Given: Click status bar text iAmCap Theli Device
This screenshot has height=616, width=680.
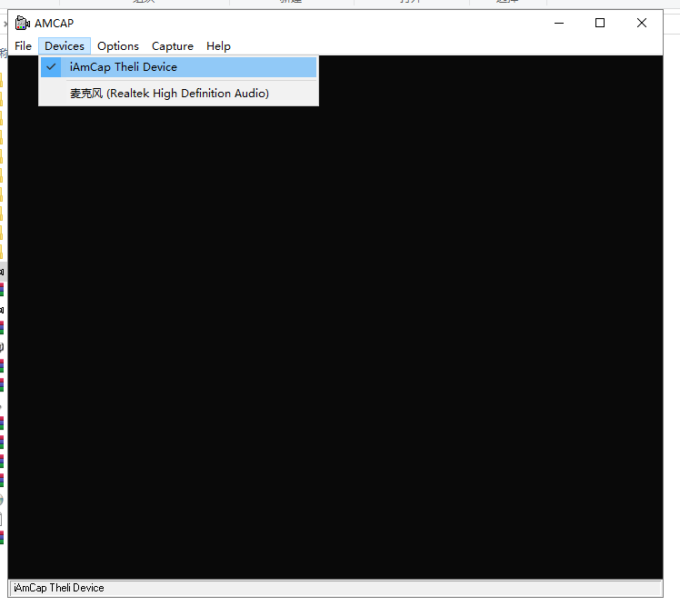Looking at the screenshot, I should (x=59, y=588).
